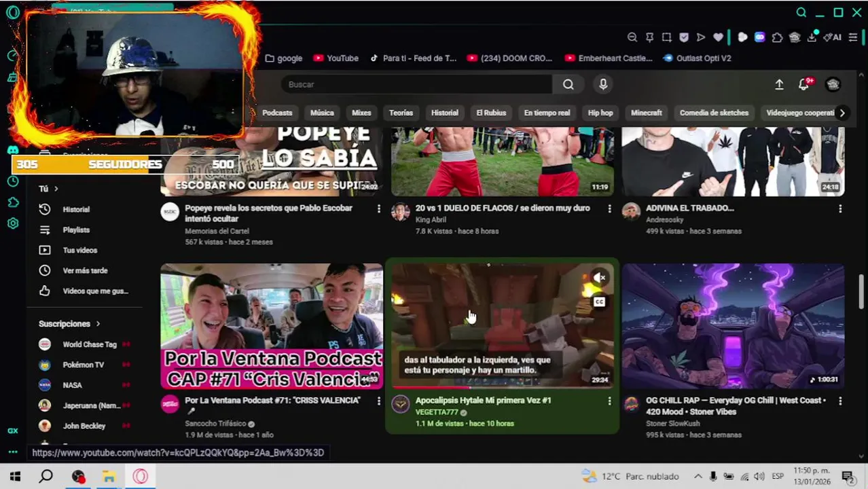Select the Minecraft category chip

tap(646, 113)
